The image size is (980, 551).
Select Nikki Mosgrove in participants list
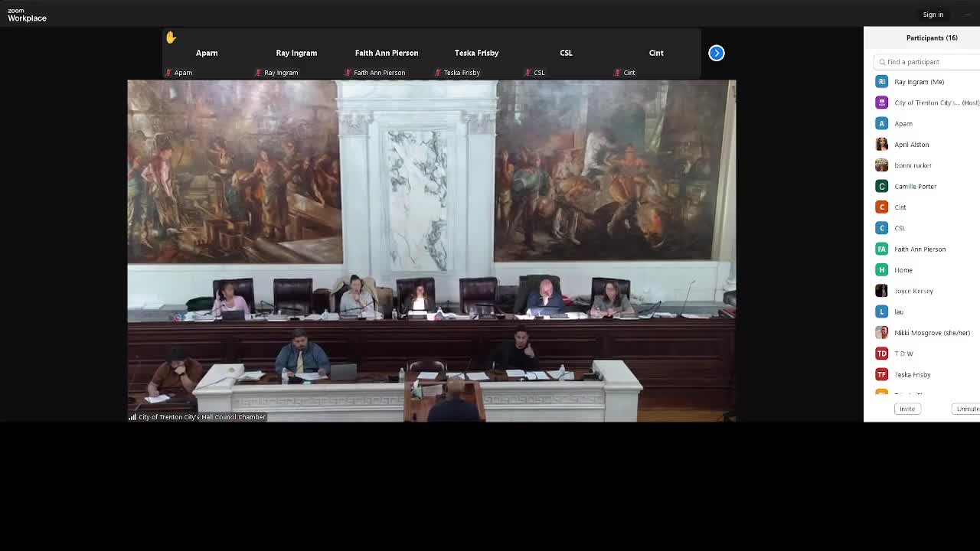tap(931, 333)
